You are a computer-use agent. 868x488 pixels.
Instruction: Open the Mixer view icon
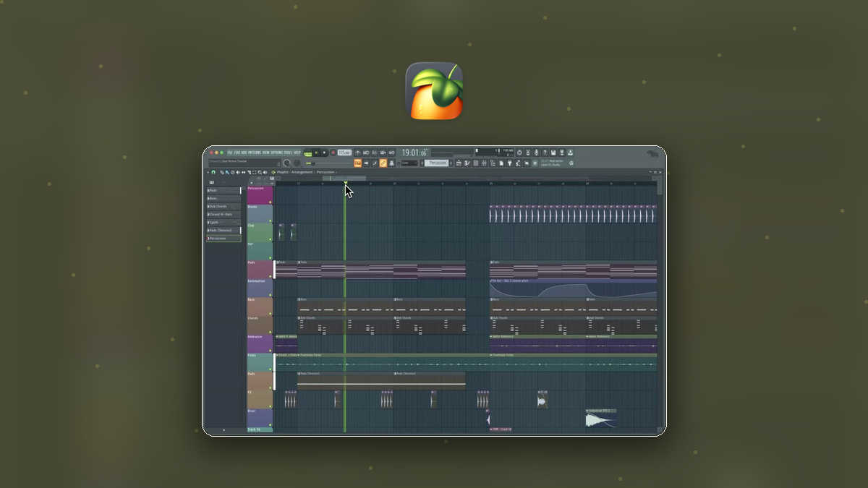(484, 163)
